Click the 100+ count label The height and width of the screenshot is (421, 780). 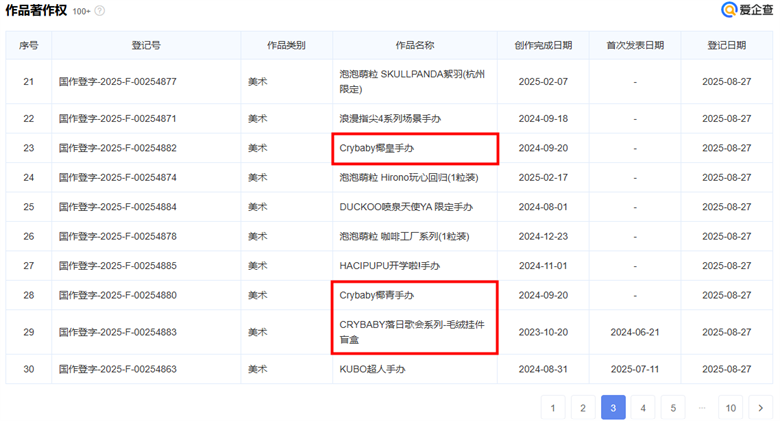[82, 11]
